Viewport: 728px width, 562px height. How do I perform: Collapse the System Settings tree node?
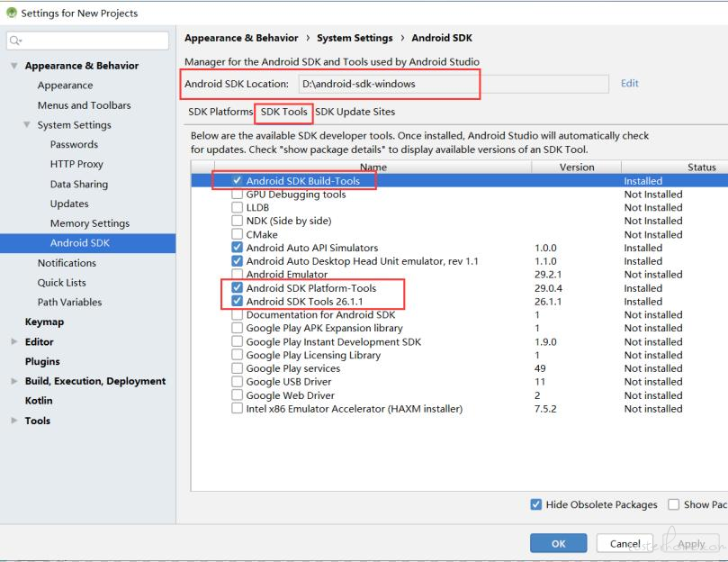pyautogui.click(x=27, y=124)
